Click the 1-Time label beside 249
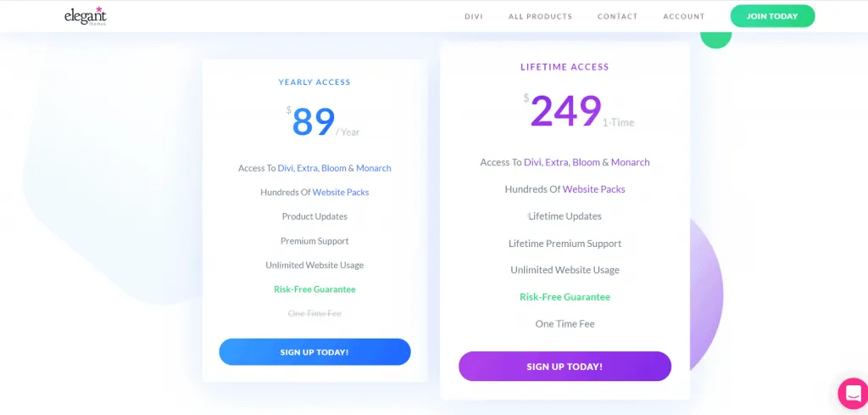 (618, 122)
